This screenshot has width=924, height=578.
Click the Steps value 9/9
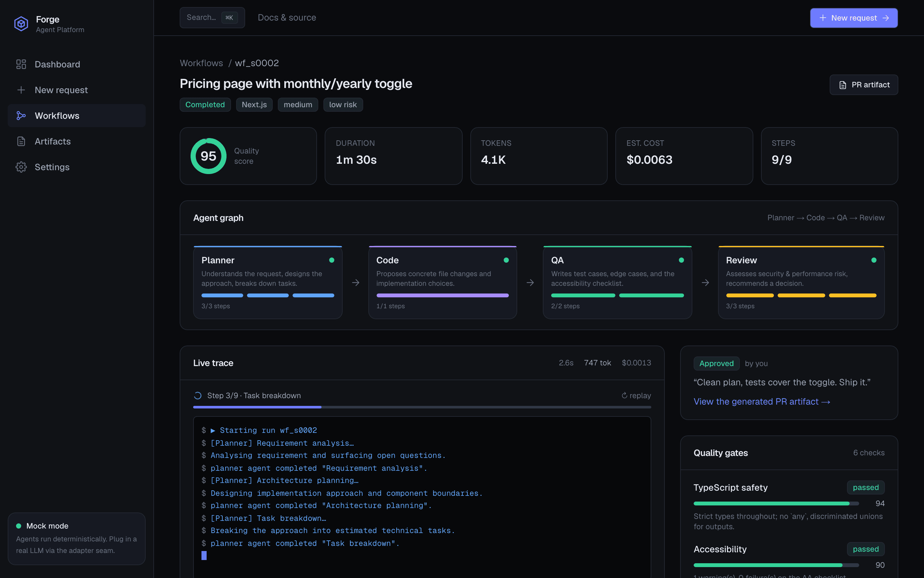pyautogui.click(x=782, y=160)
